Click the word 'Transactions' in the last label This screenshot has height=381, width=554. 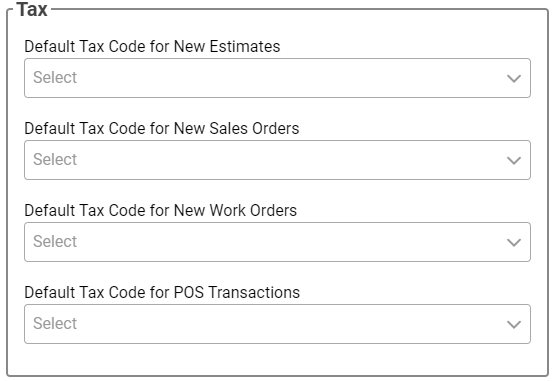pos(254,292)
